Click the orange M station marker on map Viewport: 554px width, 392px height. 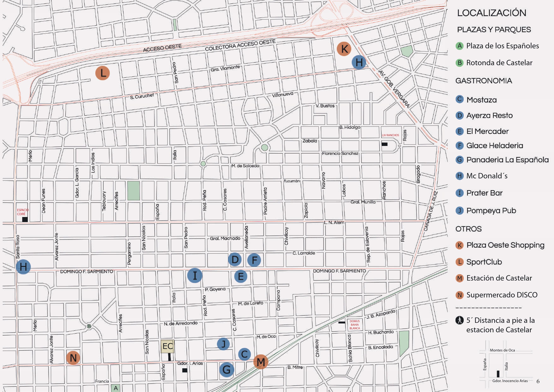[261, 362]
